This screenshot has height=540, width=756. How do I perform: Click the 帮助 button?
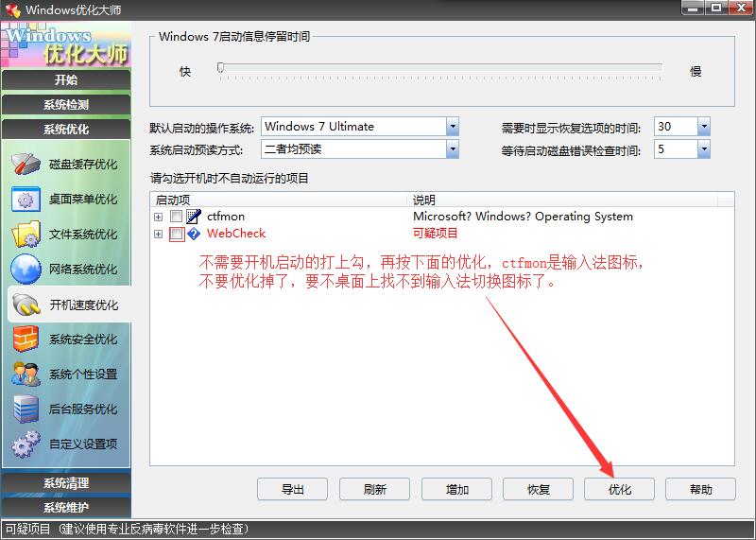(x=701, y=489)
